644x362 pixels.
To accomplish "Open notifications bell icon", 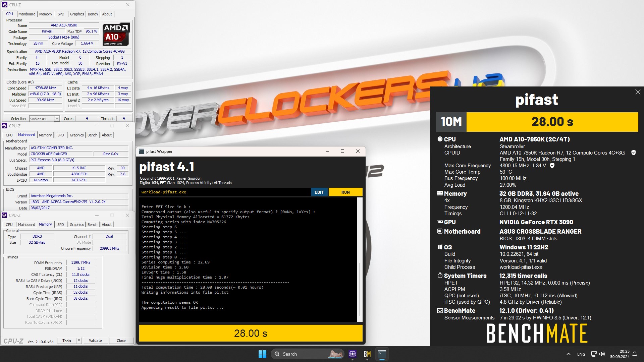I will point(635,354).
